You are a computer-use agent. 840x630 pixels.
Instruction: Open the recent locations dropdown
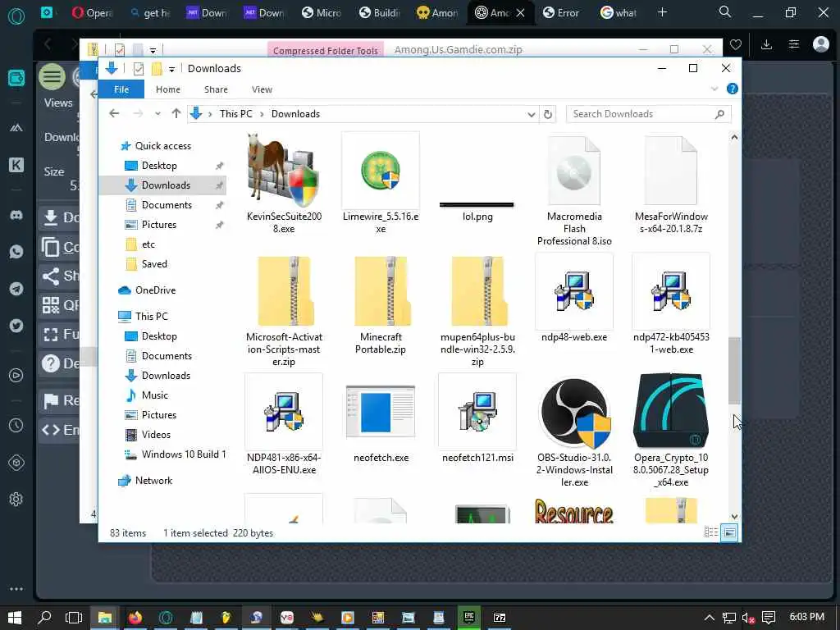tap(157, 113)
